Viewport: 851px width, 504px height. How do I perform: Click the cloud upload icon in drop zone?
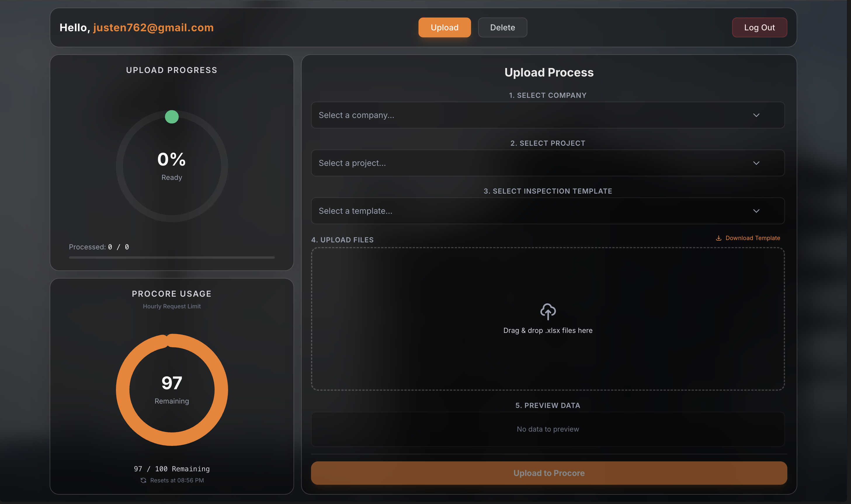pos(548,312)
